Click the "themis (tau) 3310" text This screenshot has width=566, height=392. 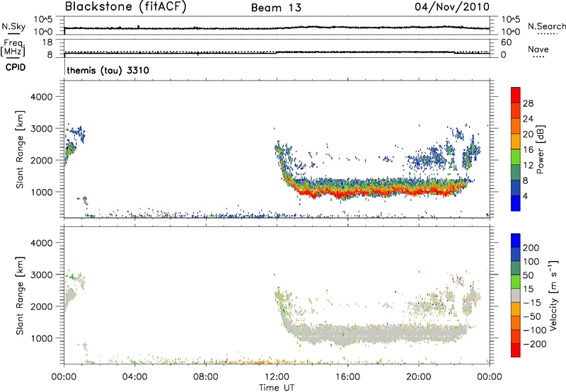pos(108,70)
